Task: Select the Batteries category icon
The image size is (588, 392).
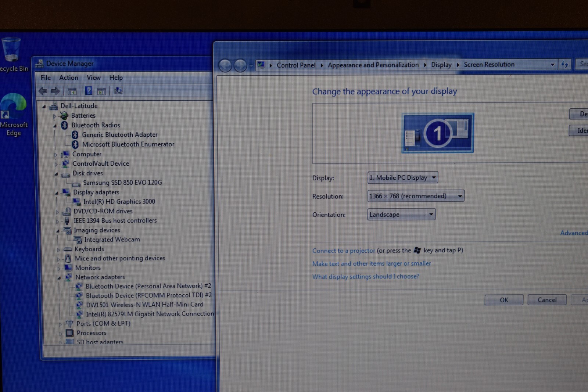Action: 64,116
